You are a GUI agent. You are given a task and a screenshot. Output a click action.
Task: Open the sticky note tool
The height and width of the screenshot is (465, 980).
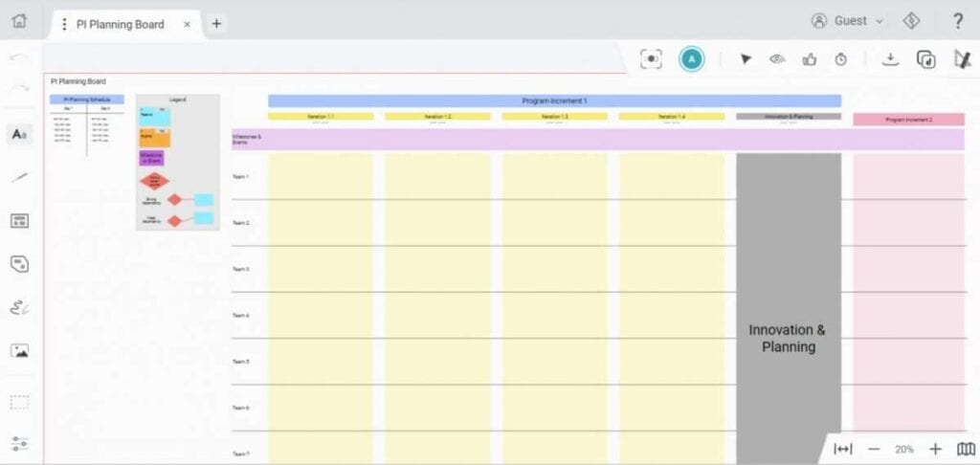(19, 263)
